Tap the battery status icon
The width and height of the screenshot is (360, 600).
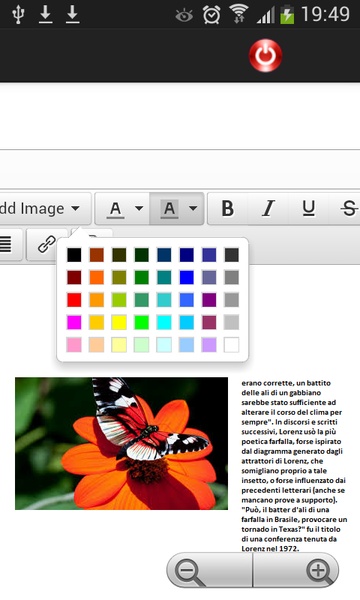[x=288, y=15]
